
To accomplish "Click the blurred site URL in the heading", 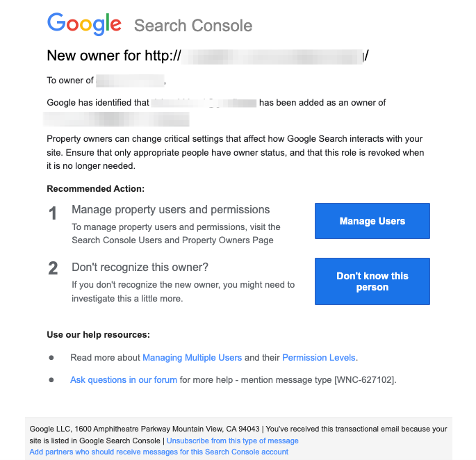I will pyautogui.click(x=272, y=56).
